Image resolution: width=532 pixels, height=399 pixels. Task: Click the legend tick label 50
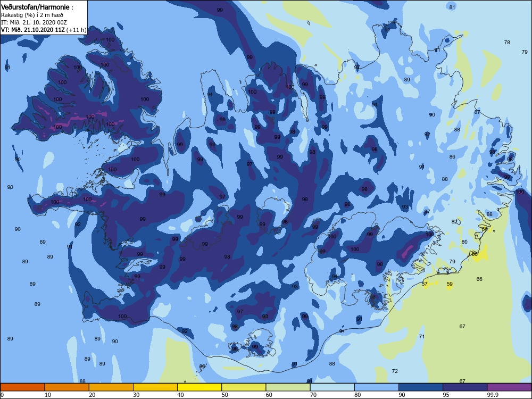click(225, 395)
